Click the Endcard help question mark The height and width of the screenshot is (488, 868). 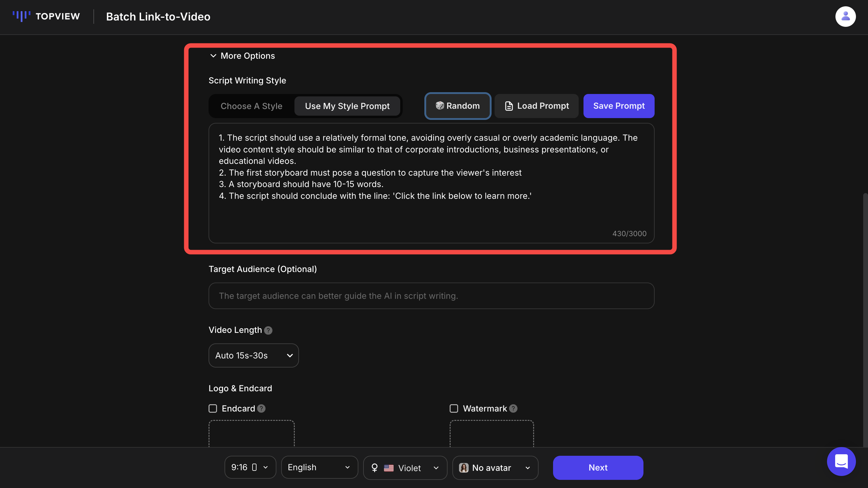tap(261, 408)
